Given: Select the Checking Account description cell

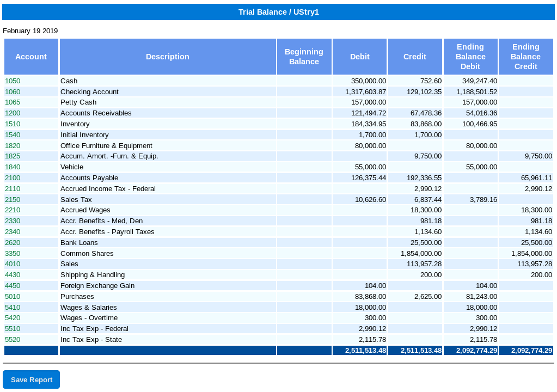Looking at the screenshot, I should click(x=168, y=91).
